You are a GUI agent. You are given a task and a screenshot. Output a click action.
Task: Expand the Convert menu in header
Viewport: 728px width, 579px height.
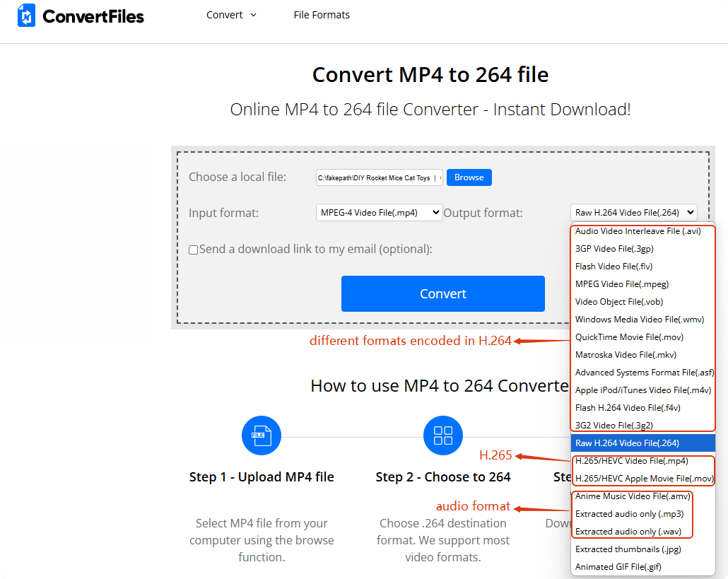pos(231,15)
